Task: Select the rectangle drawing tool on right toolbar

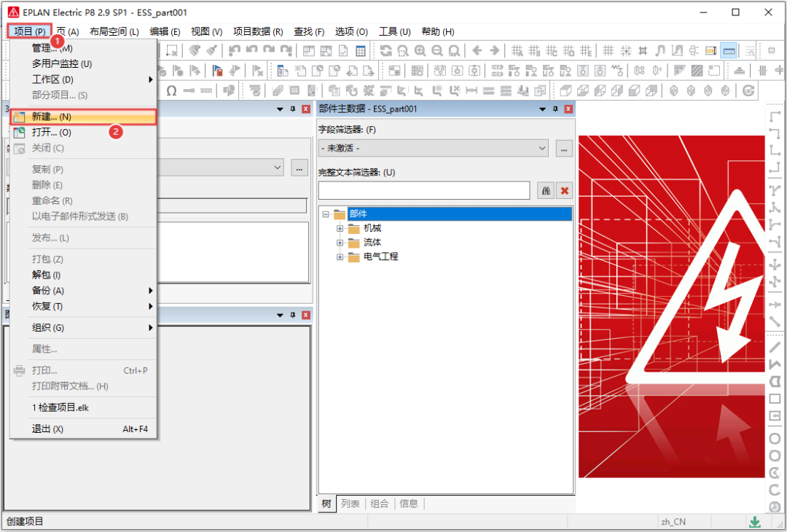Action: click(x=775, y=399)
